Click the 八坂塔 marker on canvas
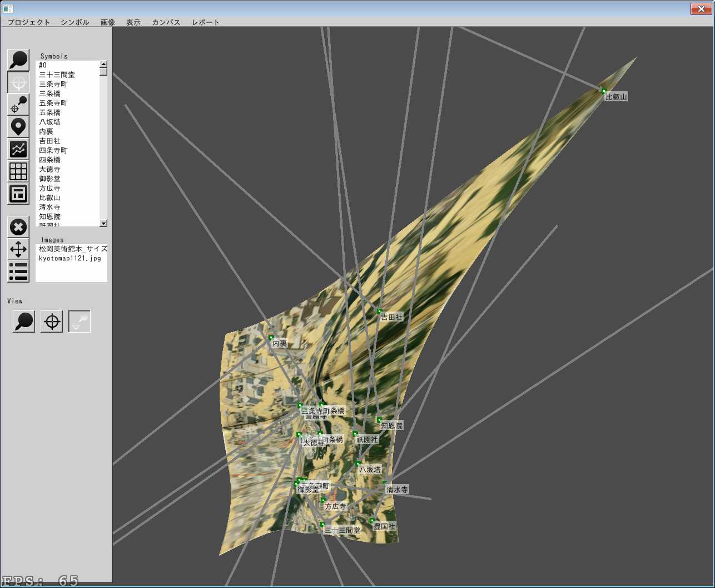 tap(358, 463)
